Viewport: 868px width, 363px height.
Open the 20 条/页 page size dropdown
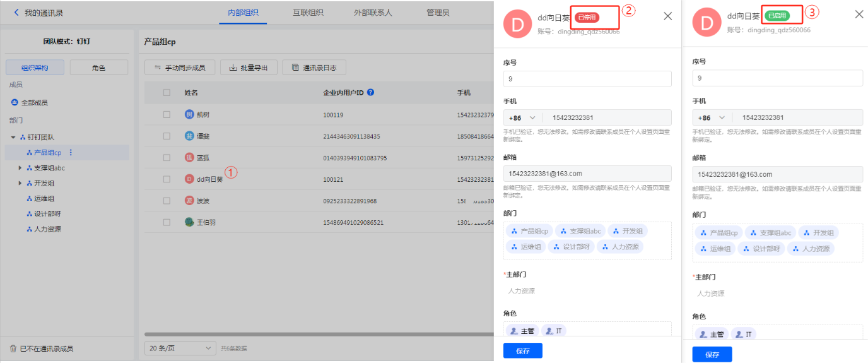click(180, 348)
